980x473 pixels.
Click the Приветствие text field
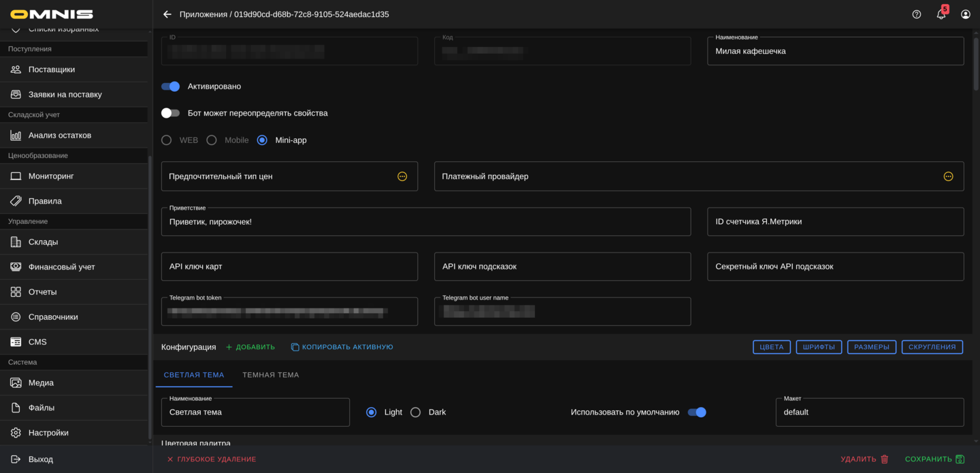click(x=426, y=221)
